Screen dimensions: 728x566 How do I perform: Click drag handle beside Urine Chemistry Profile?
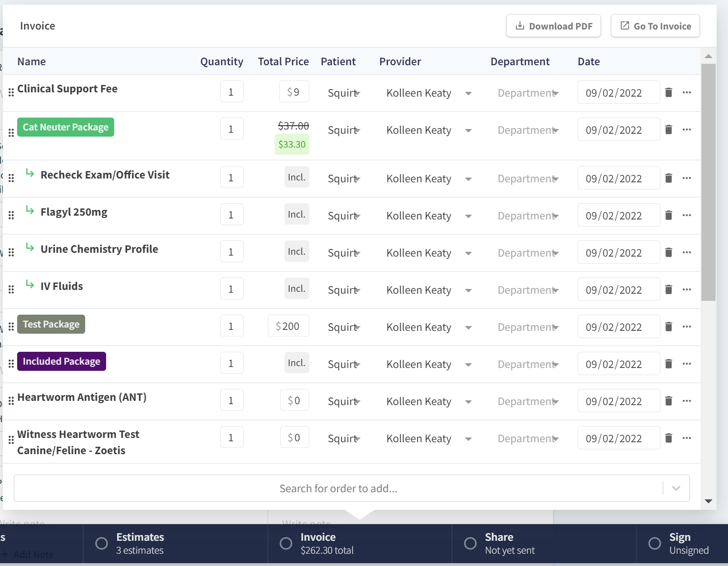pos(11,252)
